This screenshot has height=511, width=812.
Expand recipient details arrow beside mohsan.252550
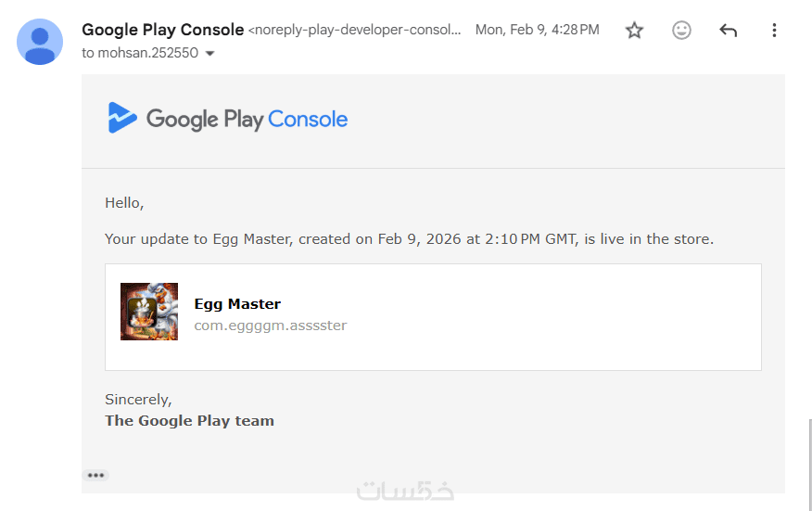pos(209,54)
